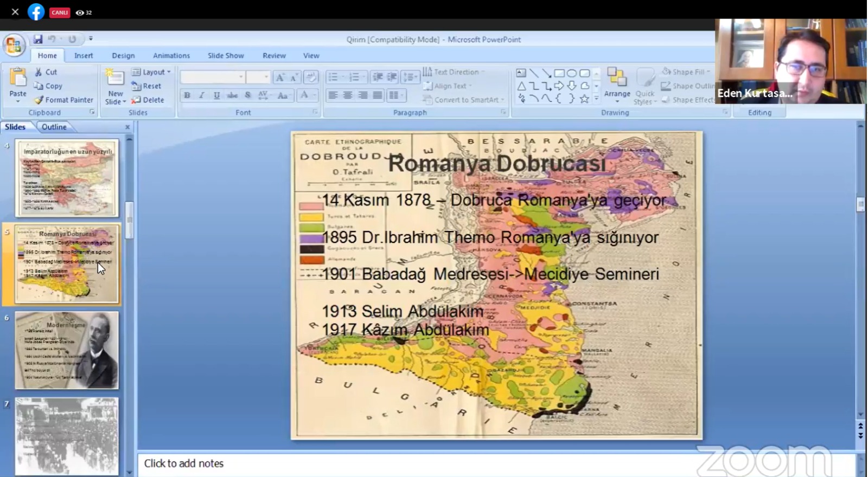Go to the Animations ribbon tab
The height and width of the screenshot is (477, 868).
tap(171, 55)
